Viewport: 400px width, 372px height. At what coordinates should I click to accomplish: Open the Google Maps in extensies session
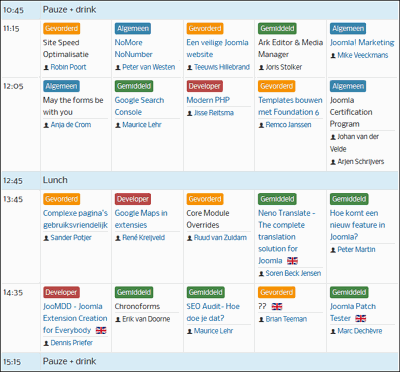pyautogui.click(x=141, y=219)
